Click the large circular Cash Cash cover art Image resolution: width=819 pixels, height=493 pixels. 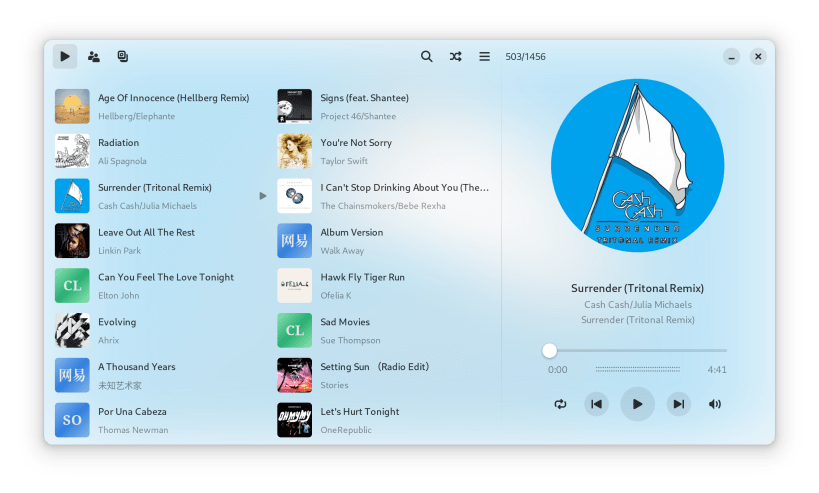(x=638, y=166)
